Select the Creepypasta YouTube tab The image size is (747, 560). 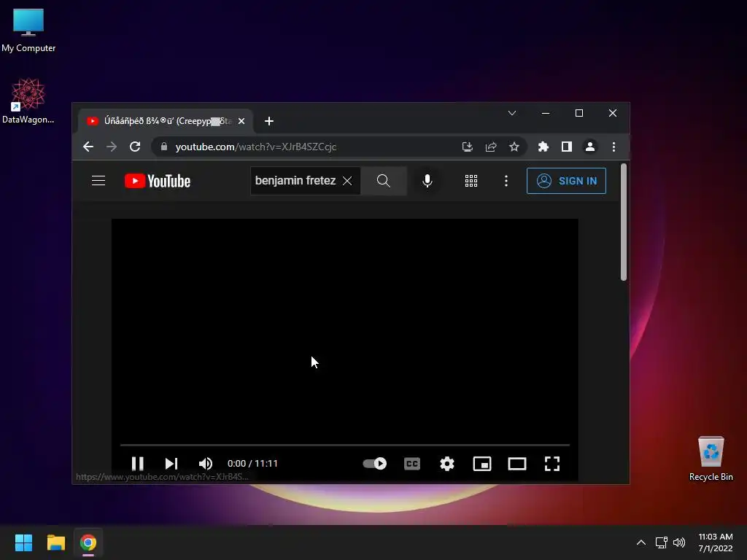(x=166, y=121)
